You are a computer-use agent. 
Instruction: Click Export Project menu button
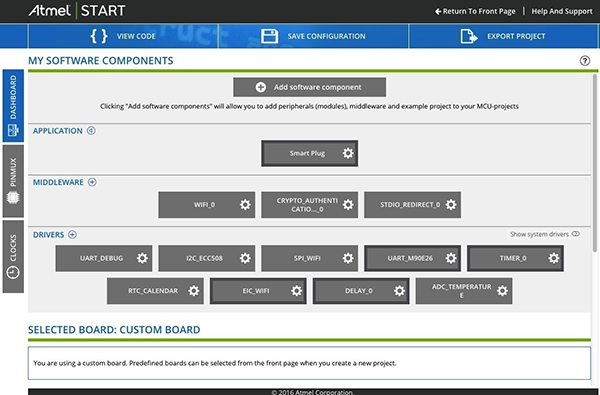(x=503, y=36)
